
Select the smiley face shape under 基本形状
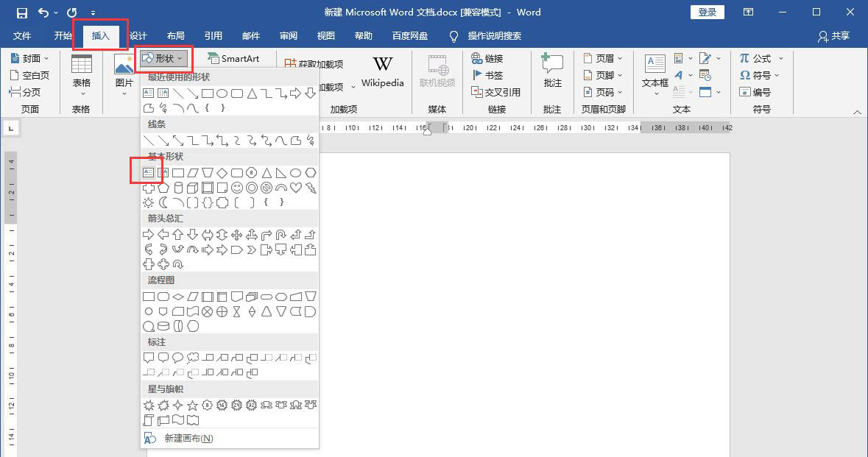tap(237, 188)
